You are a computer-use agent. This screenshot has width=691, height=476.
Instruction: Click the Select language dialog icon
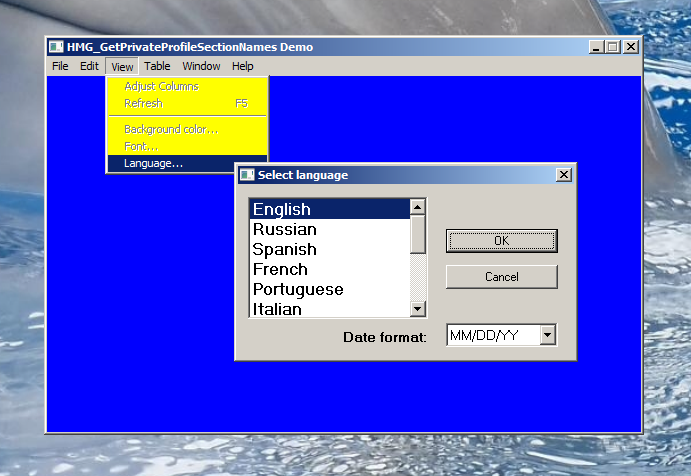(247, 175)
